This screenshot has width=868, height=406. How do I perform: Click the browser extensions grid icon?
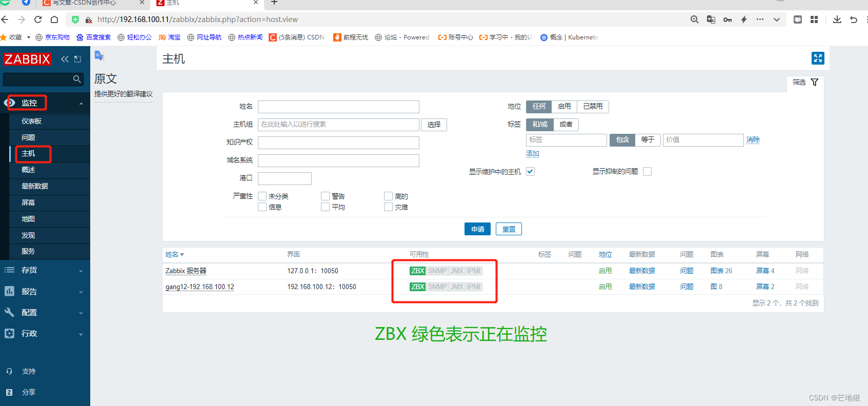coord(814,19)
